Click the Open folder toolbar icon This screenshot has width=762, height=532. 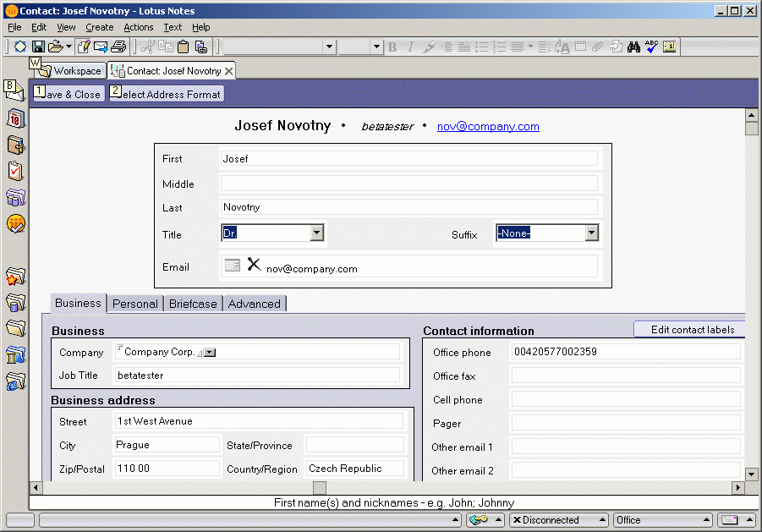[x=56, y=47]
